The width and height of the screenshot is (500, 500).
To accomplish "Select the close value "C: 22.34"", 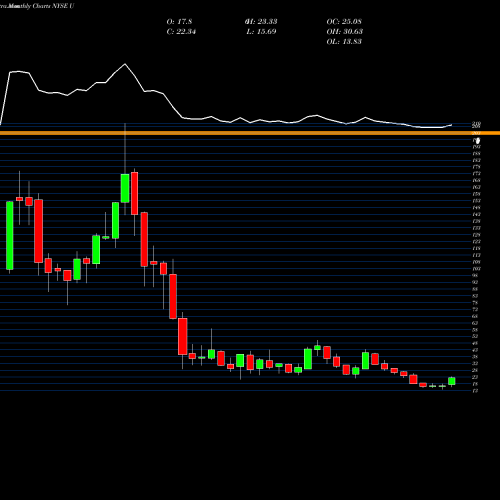I will [181, 32].
